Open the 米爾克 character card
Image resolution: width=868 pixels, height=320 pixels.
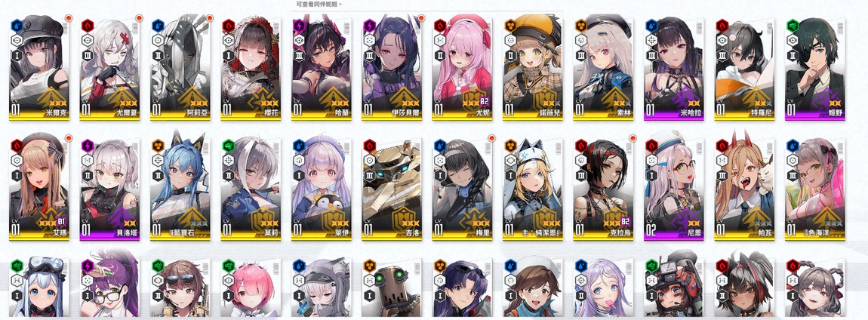(x=39, y=69)
